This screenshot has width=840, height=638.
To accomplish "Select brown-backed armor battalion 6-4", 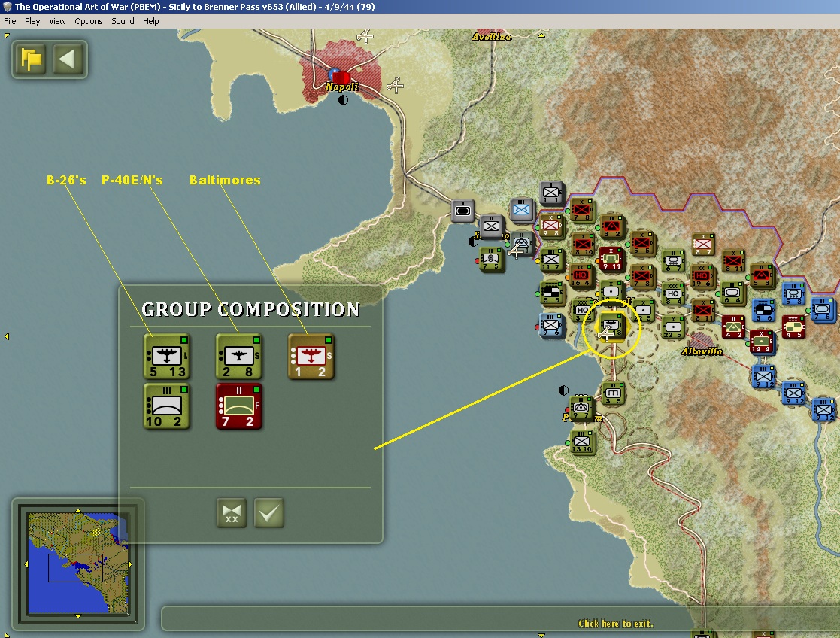I will 732,293.
